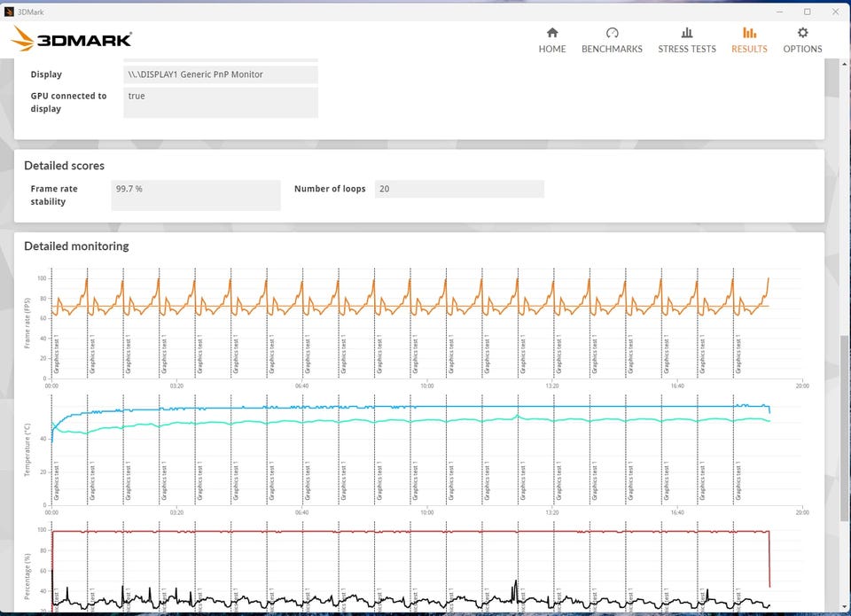Click the vertical scrollbar thumb on the right
Screen dimensions: 851x616
pos(844,425)
